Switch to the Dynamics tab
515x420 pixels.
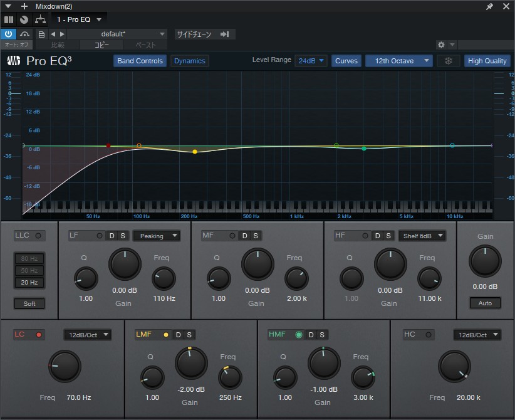[x=189, y=61]
